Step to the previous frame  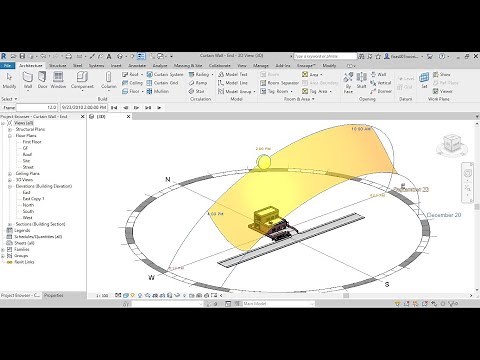coord(125,108)
